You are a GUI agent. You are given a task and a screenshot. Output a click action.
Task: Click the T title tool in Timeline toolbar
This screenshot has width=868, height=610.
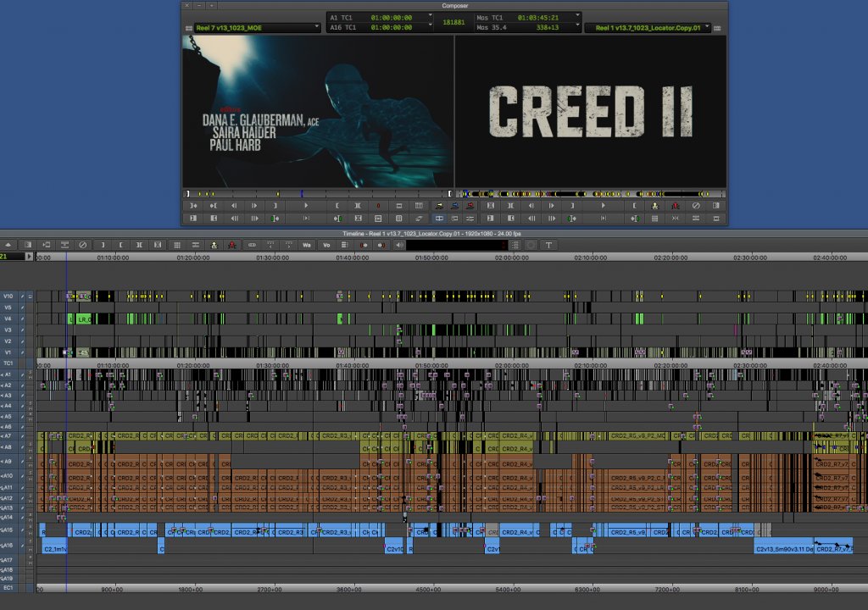[548, 245]
